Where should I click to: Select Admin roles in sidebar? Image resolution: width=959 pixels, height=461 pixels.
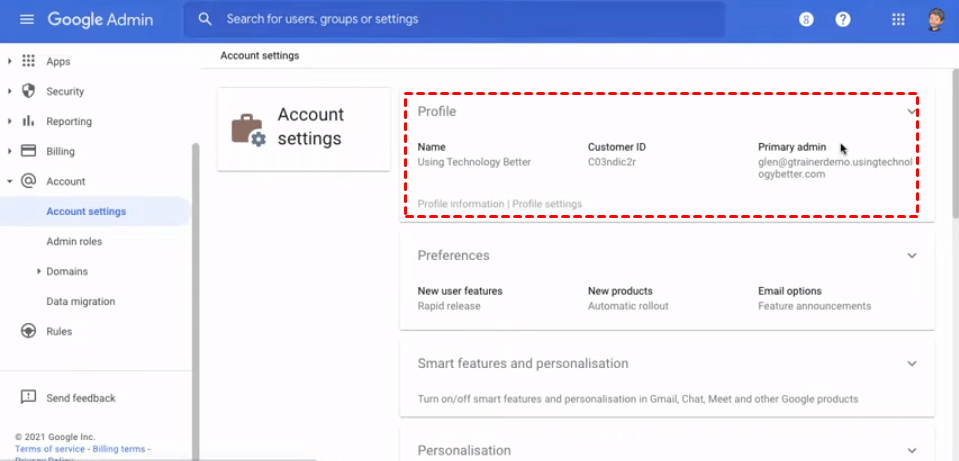74,241
